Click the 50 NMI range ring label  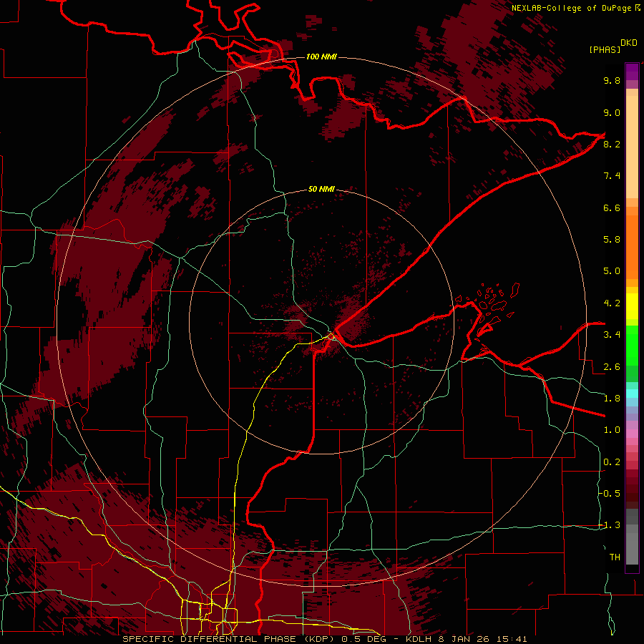point(321,190)
